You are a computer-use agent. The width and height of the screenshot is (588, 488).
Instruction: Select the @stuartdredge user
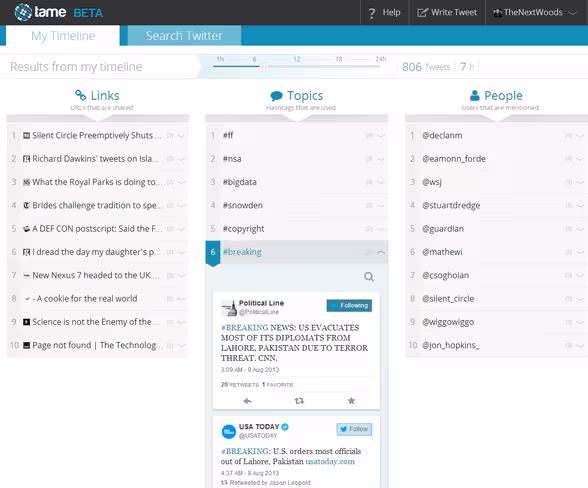click(x=451, y=206)
